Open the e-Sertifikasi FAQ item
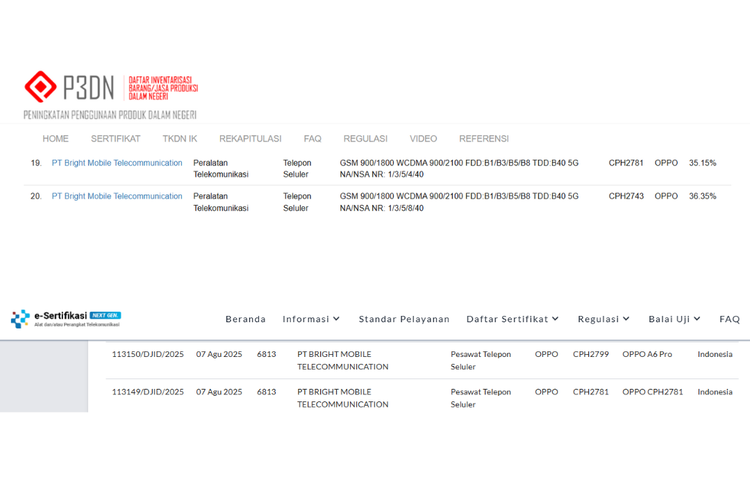The image size is (750, 500). (729, 319)
